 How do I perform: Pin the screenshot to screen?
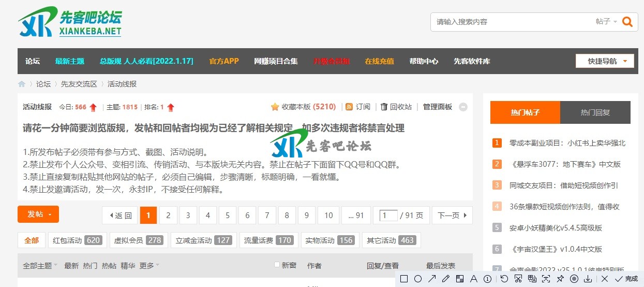560,279
